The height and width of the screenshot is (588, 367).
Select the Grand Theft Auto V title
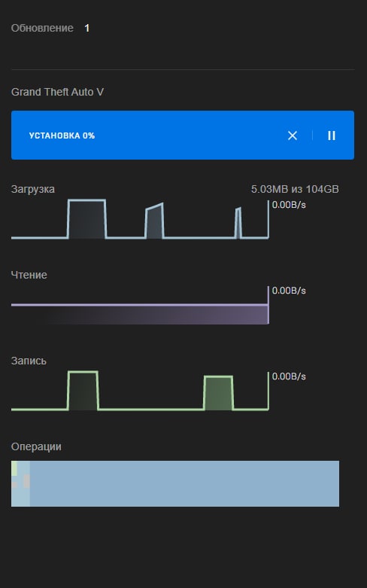coord(57,92)
